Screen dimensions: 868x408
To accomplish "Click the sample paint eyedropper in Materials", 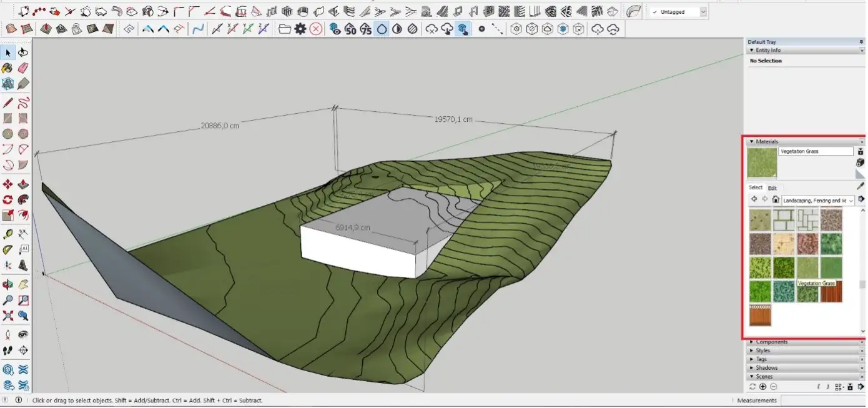I will (860, 185).
